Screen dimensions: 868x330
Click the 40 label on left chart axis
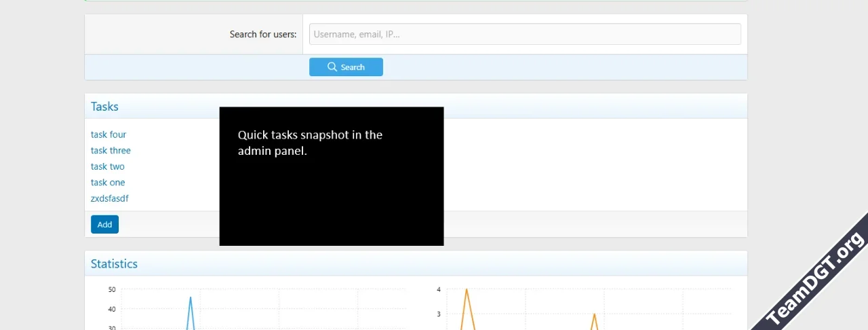pyautogui.click(x=112, y=310)
